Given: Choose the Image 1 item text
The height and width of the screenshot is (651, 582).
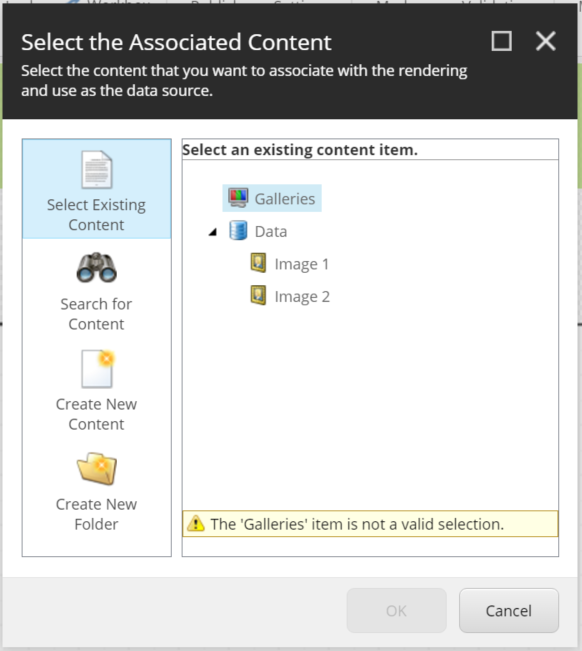Looking at the screenshot, I should click(x=302, y=264).
